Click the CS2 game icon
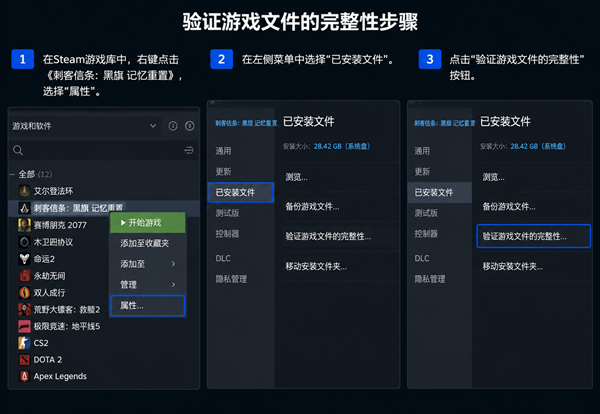The width and height of the screenshot is (600, 414). coord(24,343)
